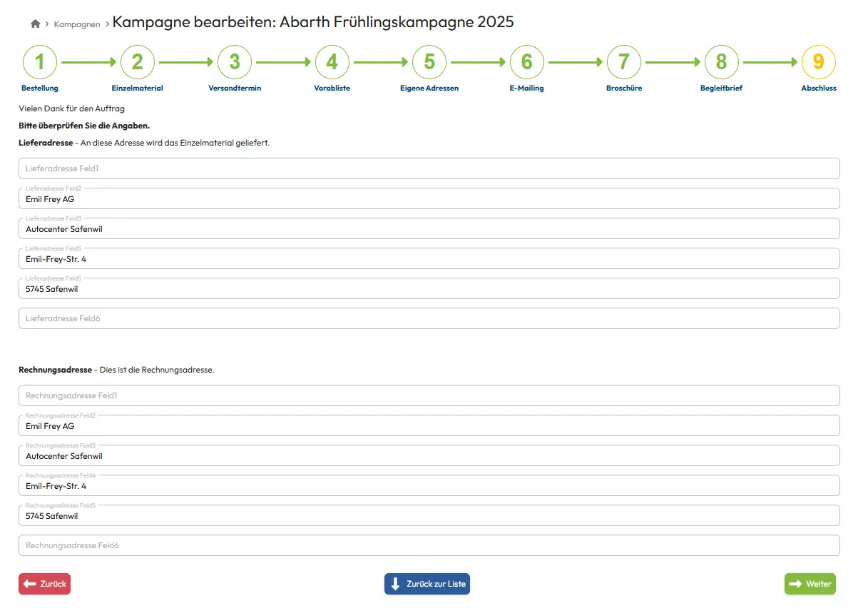Screen dimensions: 868x611
Task: Edit the Lieferadresse field with Emil-Frey-Str. 4
Action: 429,258
